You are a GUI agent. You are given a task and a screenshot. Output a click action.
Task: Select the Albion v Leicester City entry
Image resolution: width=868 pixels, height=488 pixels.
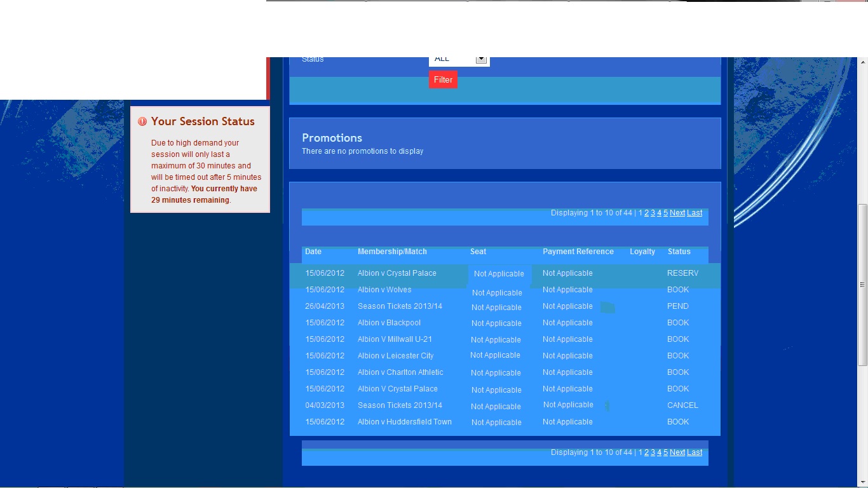pyautogui.click(x=395, y=356)
